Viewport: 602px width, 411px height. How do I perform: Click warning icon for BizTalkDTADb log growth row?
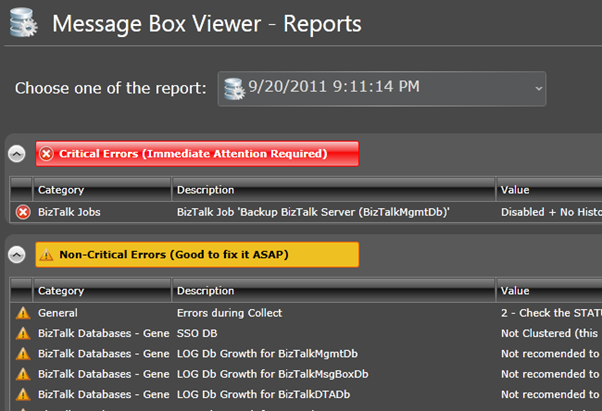point(23,393)
